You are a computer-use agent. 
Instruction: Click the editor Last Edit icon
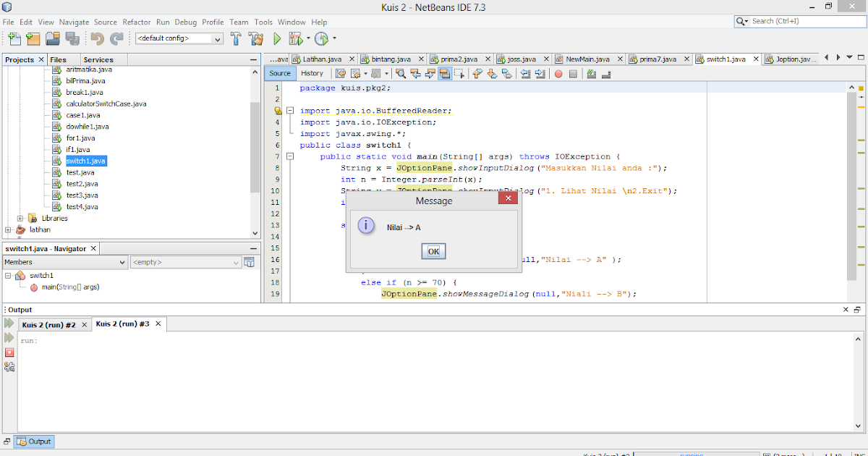coord(340,73)
